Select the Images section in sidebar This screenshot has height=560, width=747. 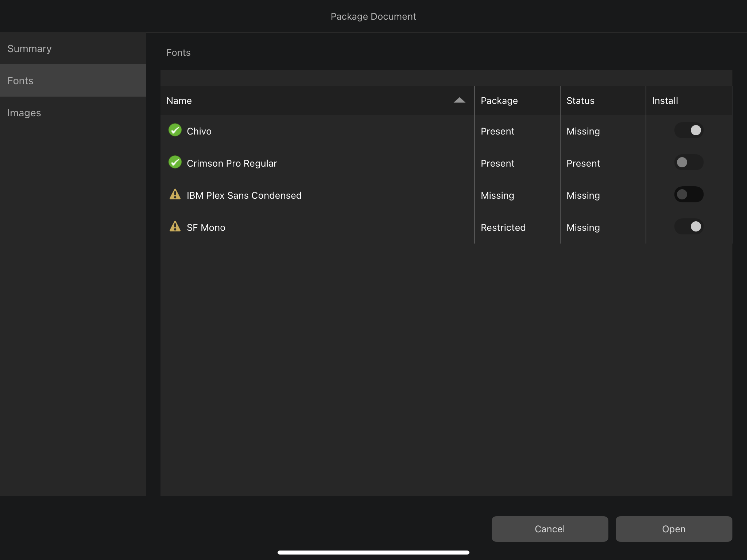pyautogui.click(x=24, y=112)
